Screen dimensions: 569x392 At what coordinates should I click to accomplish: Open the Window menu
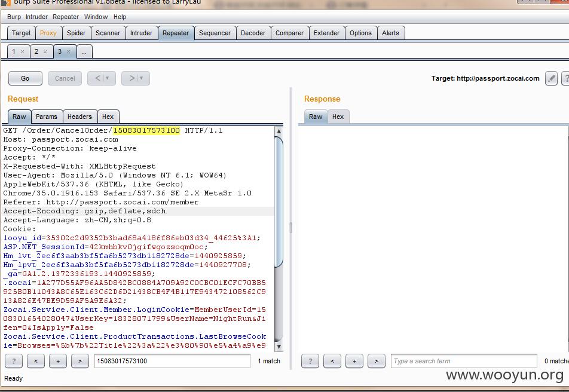(96, 17)
